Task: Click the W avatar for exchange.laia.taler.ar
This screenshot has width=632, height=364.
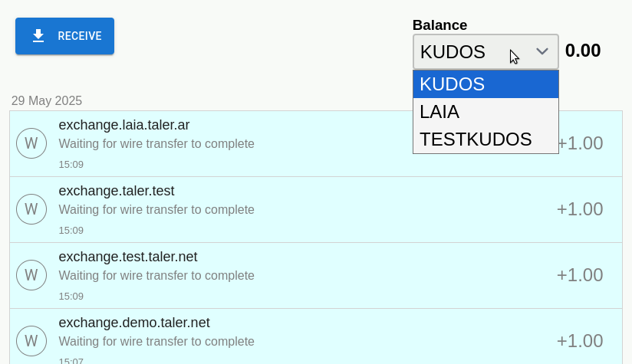Action: [31, 143]
